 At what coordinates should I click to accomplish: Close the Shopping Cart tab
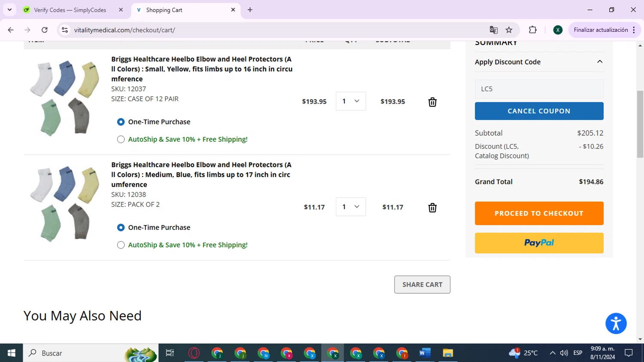233,10
